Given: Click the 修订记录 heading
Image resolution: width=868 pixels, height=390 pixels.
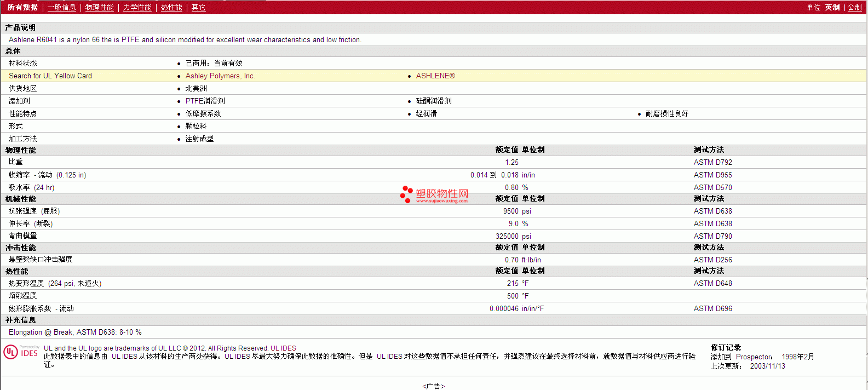Looking at the screenshot, I should pyautogui.click(x=726, y=347).
